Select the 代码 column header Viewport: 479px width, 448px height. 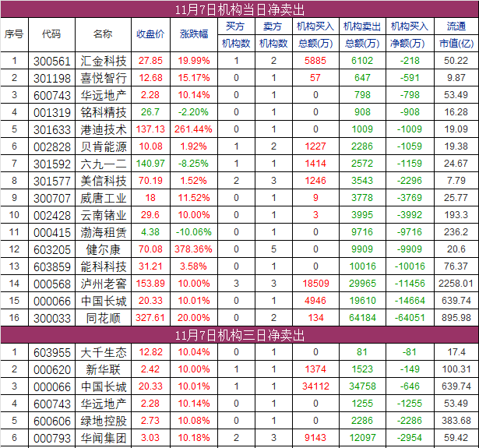click(x=51, y=34)
